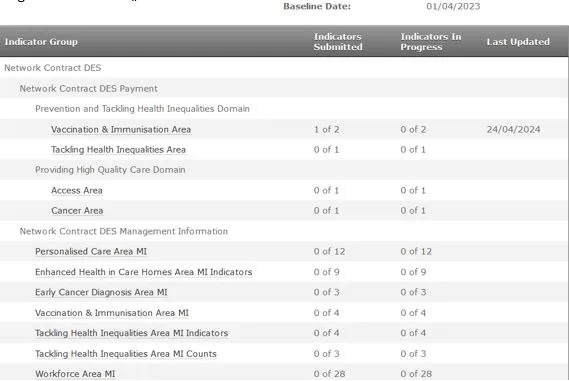This screenshot has width=569, height=381.
Task: Open Tackling Health Inequalities Area MI Counts
Action: [x=126, y=354]
